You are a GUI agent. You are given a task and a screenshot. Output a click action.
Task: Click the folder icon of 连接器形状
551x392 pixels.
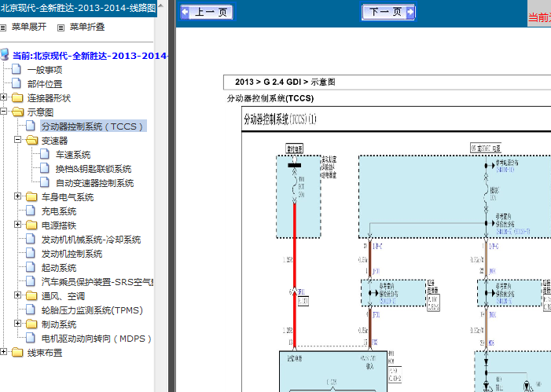17,97
